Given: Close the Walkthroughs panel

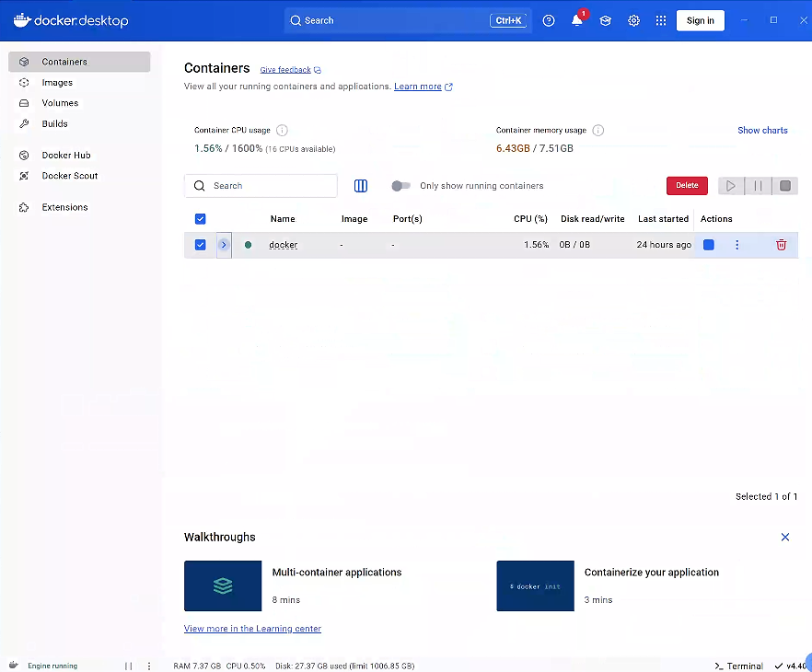Looking at the screenshot, I should (x=785, y=537).
